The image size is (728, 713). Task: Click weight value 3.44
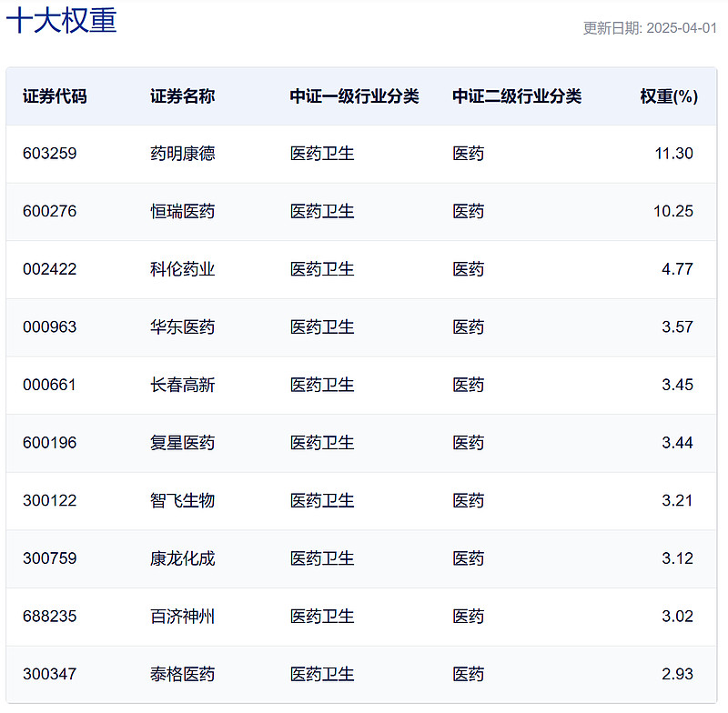tap(677, 443)
